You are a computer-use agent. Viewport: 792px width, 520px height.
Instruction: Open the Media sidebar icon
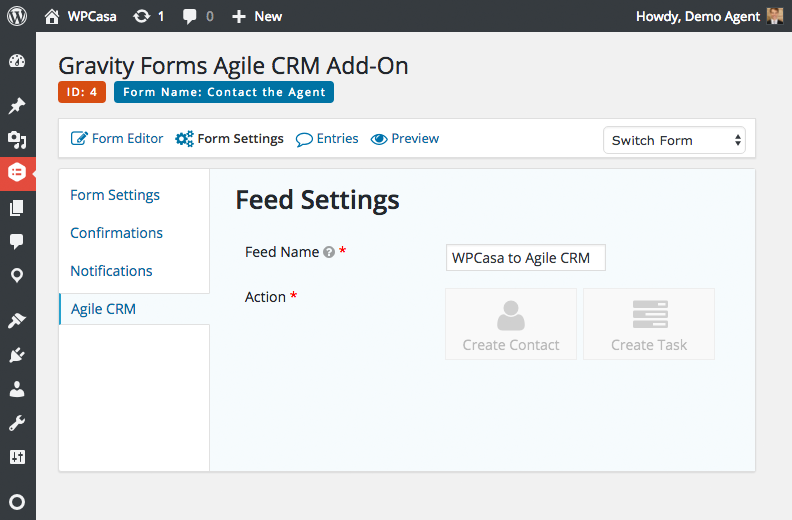(x=17, y=139)
